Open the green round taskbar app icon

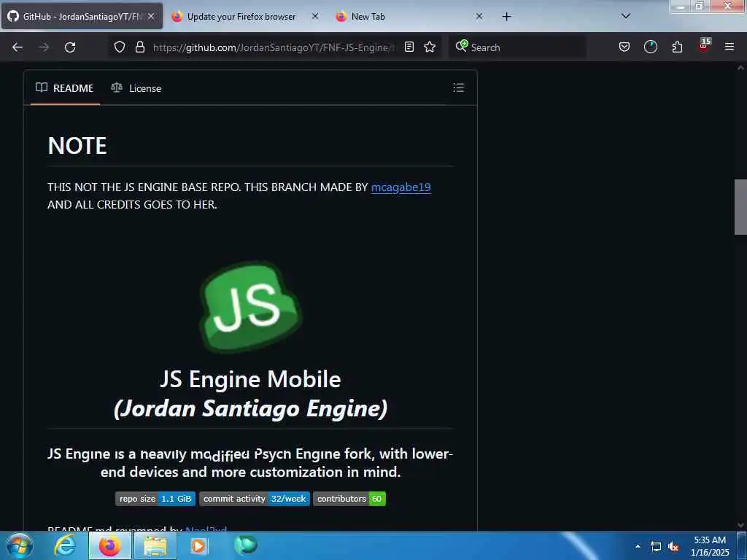245,545
